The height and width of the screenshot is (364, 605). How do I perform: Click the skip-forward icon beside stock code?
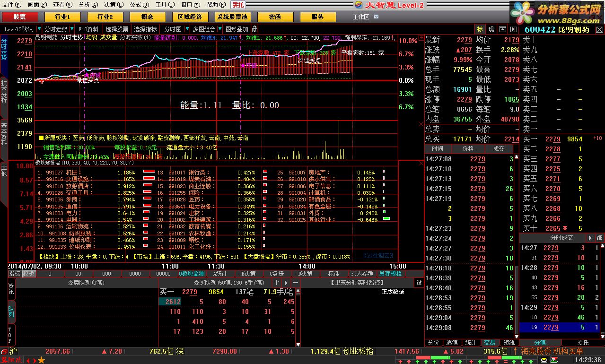(513, 29)
